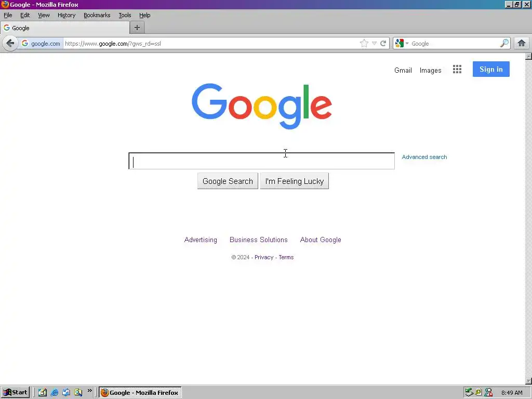Open the Google apps grid icon
The image size is (532, 399).
(x=457, y=69)
